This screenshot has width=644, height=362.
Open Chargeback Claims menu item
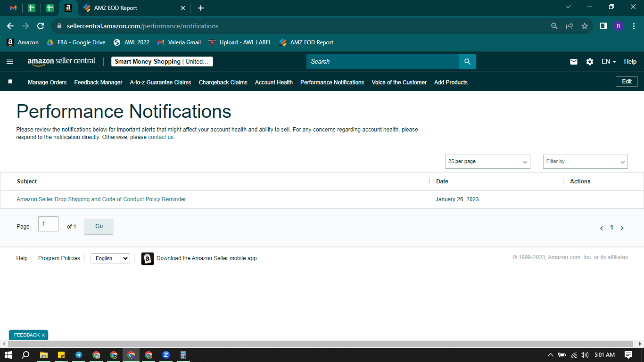point(223,82)
